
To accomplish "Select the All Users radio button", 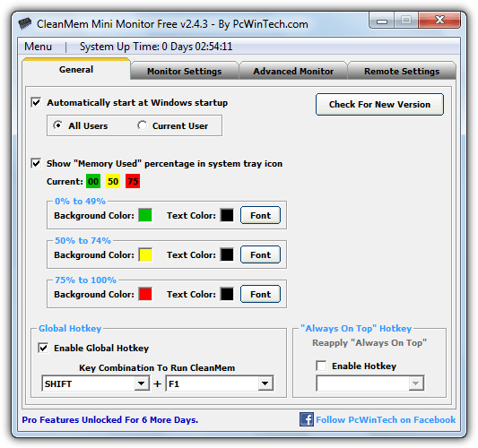I will pyautogui.click(x=57, y=125).
